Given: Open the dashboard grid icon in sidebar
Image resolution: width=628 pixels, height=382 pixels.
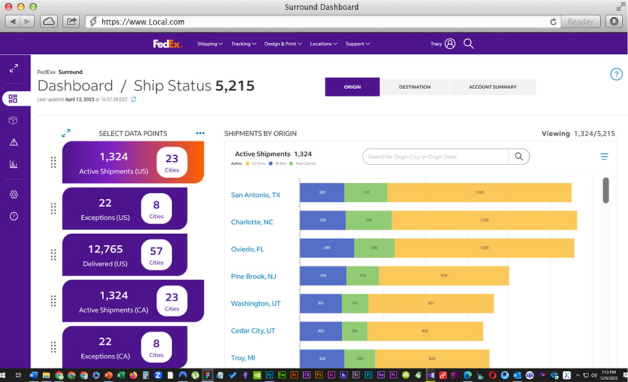Looking at the screenshot, I should point(13,99).
